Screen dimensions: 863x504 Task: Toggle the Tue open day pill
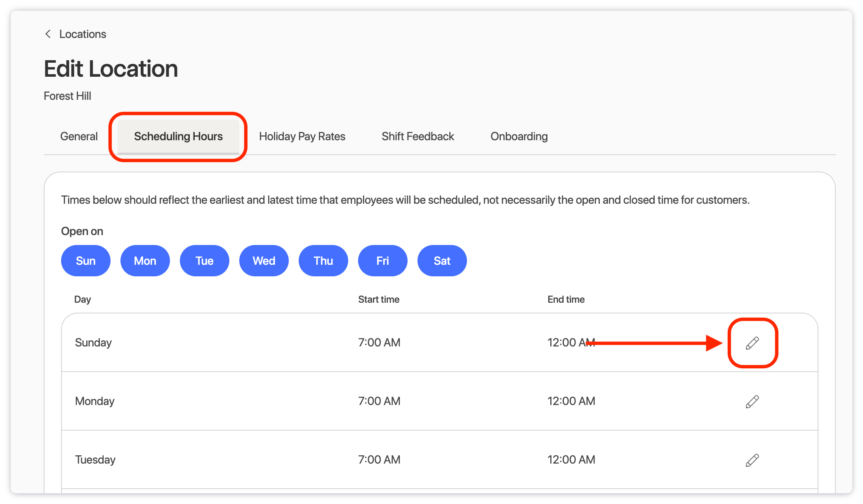point(204,261)
